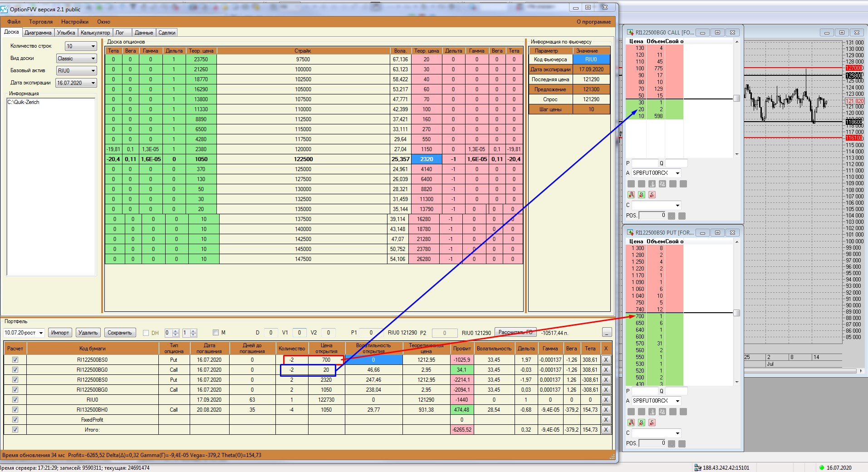Viewport: 868px width, 472px height.
Task: Uncheck the Call row with opening price 20
Action: (x=15, y=369)
